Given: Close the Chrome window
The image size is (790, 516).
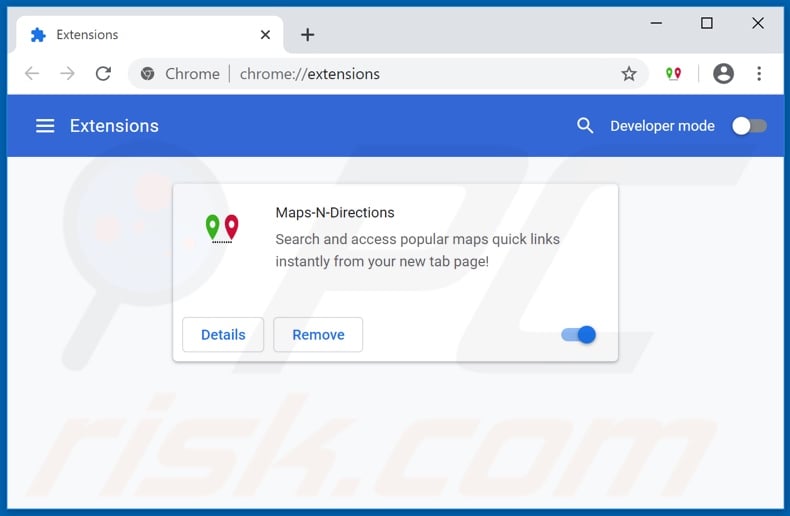Looking at the screenshot, I should [758, 23].
